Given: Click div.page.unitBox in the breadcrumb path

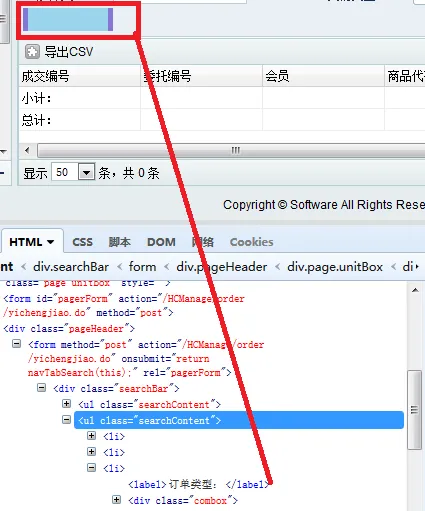Looking at the screenshot, I should click(x=335, y=267).
